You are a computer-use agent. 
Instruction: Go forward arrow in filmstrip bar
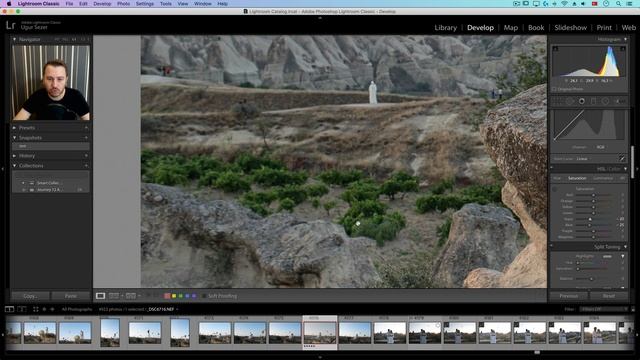click(52, 309)
